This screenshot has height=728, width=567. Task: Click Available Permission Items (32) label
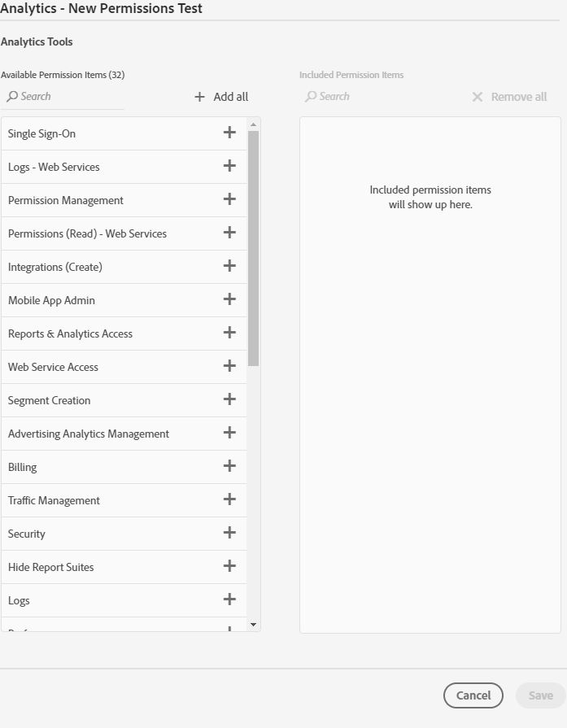tap(63, 75)
